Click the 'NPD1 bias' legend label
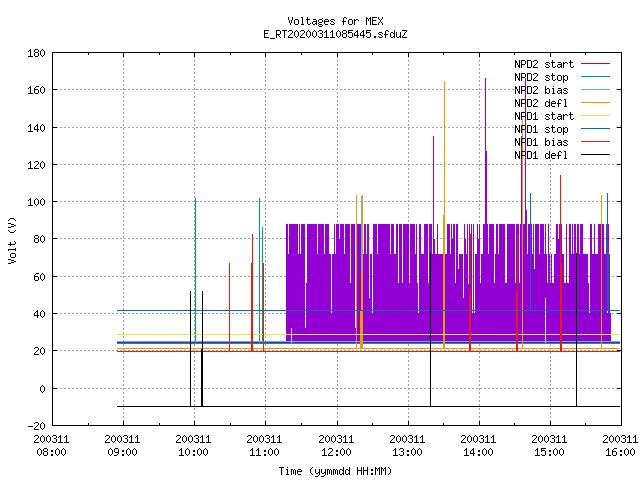 [541, 142]
